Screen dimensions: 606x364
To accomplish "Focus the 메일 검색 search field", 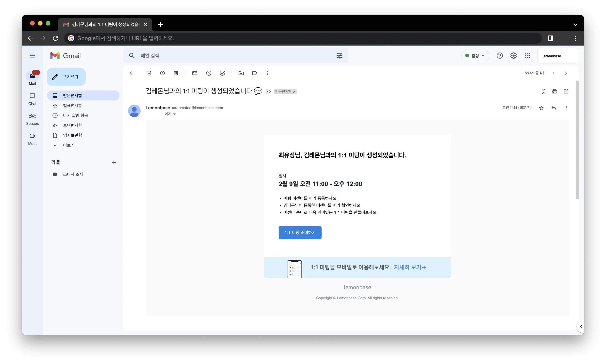I will point(235,56).
